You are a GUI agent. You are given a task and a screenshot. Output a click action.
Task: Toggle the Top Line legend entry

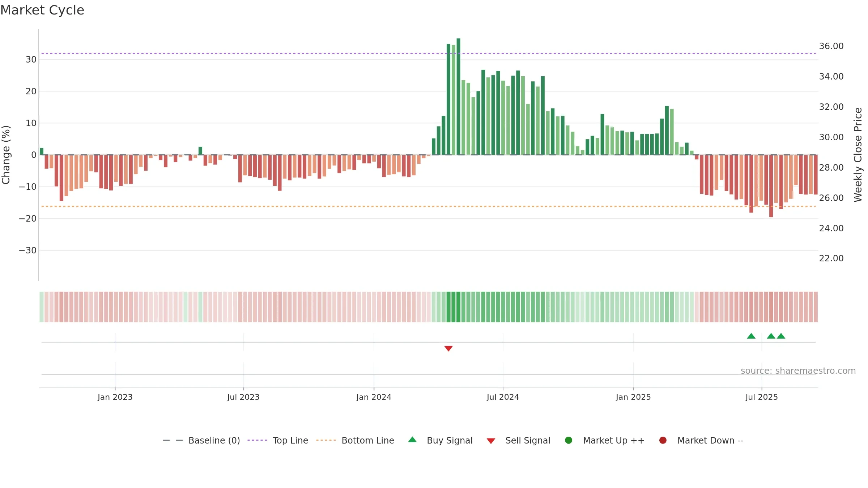pos(278,440)
